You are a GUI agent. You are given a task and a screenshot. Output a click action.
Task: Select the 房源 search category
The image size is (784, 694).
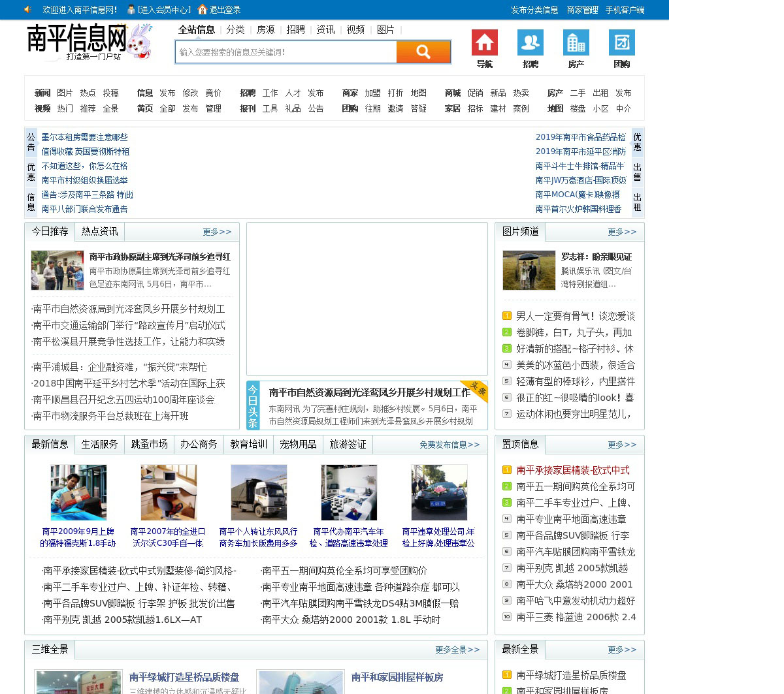[265, 30]
